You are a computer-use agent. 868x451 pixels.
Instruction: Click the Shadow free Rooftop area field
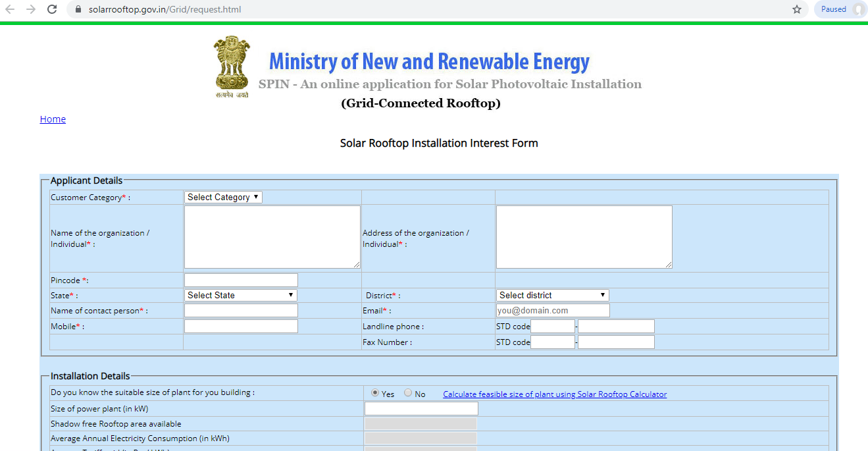[421, 424]
